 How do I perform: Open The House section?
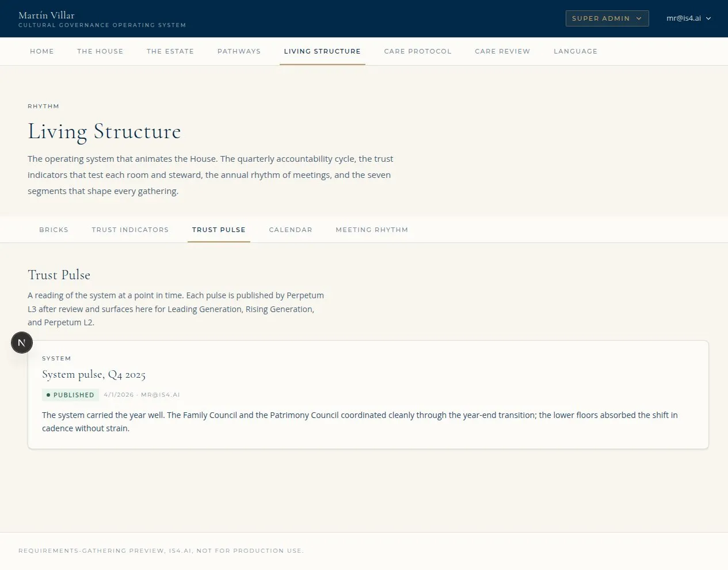[100, 51]
